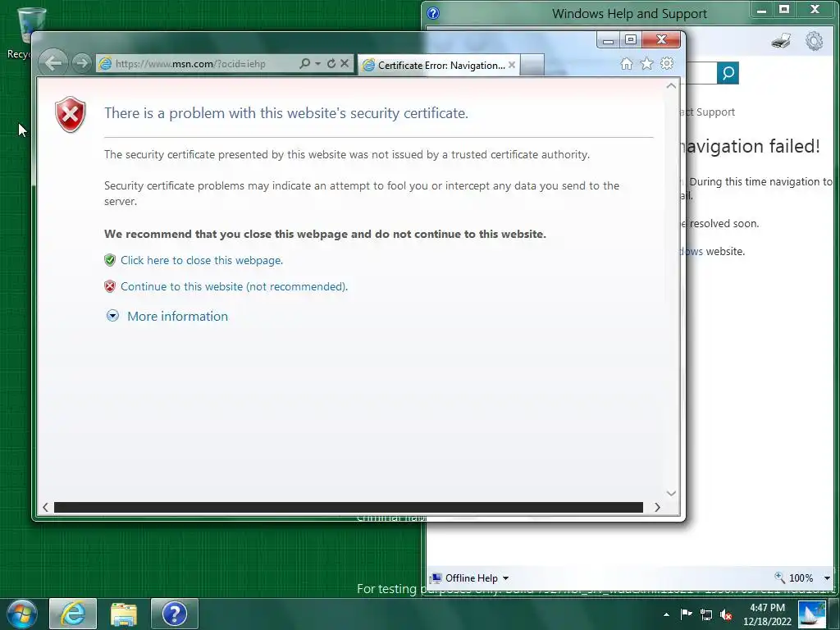Screen dimensions: 840x630
Task: Click the search magnifier in address bar
Action: point(304,63)
